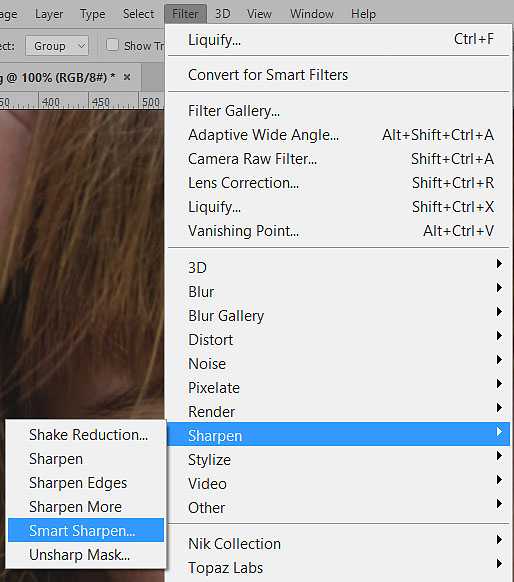The height and width of the screenshot is (582, 514).
Task: Open the Window menu
Action: [x=311, y=14]
